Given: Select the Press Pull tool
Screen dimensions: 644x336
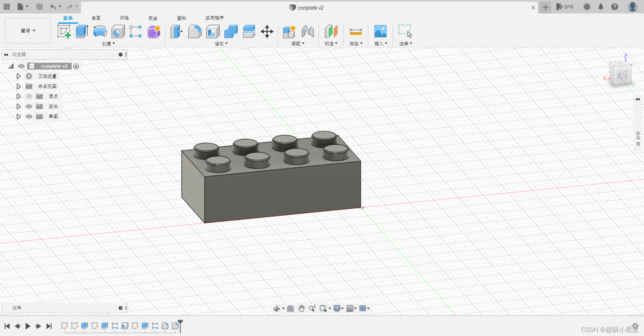Looking at the screenshot, I should tap(176, 32).
